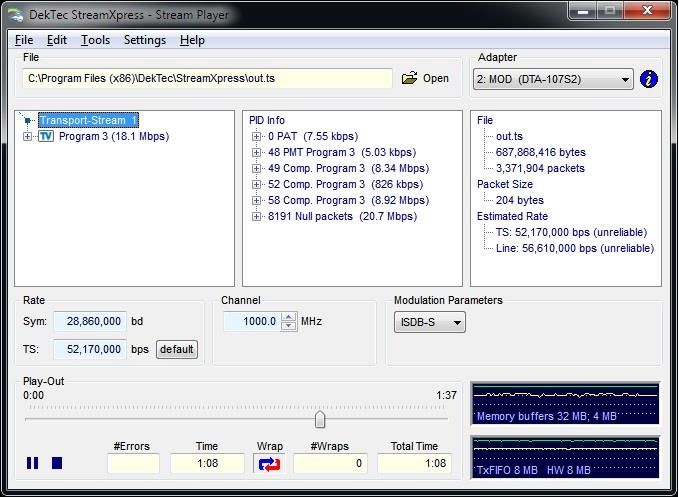Click the Sym rate field 28,860,000
The image size is (679, 497).
tap(90, 321)
